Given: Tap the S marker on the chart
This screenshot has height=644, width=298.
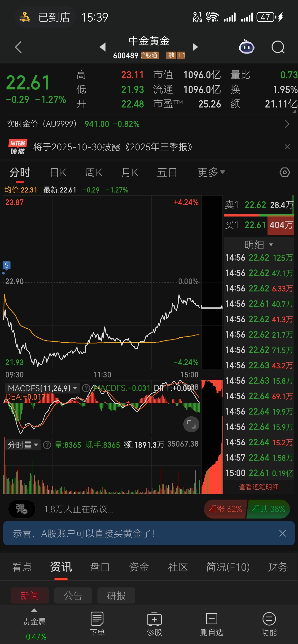Looking at the screenshot, I should pos(6,265).
